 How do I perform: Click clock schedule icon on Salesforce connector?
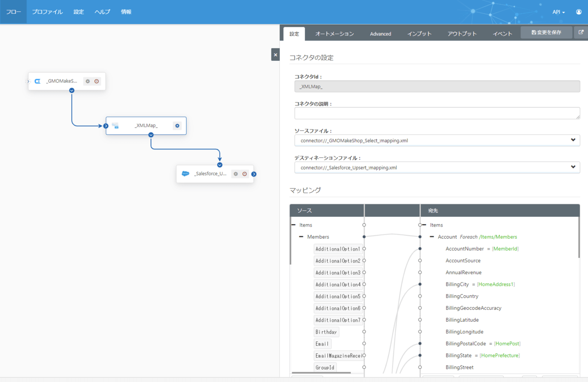point(245,174)
